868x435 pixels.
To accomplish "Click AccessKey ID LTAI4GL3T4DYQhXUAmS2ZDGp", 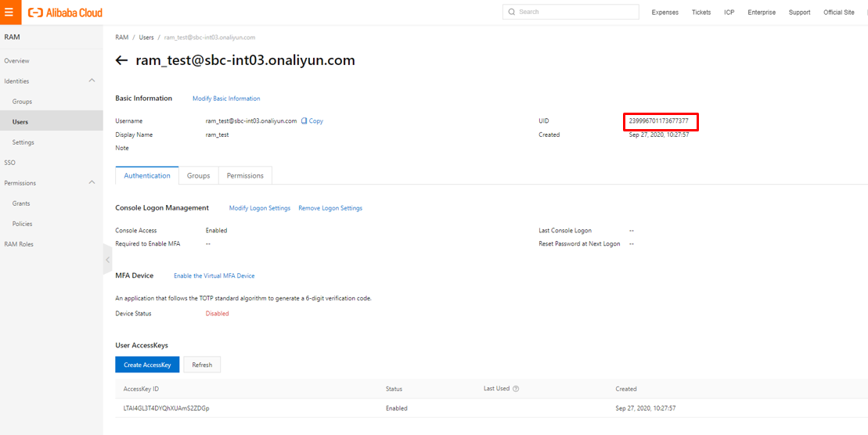I will 166,408.
